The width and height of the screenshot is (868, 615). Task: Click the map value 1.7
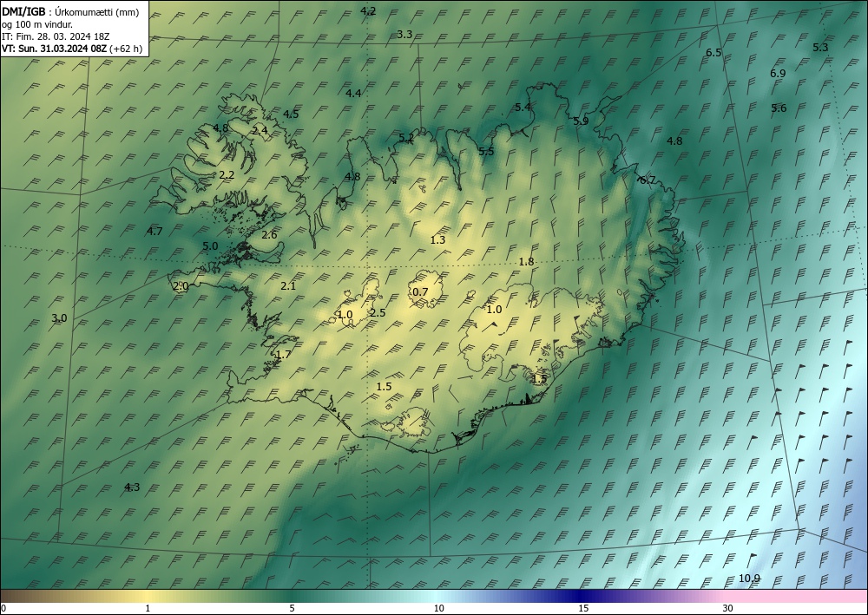[284, 355]
